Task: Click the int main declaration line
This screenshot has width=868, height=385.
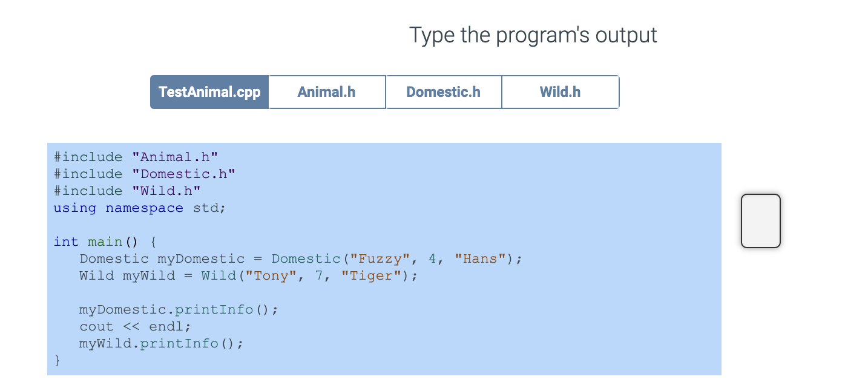Action: pyautogui.click(x=103, y=242)
